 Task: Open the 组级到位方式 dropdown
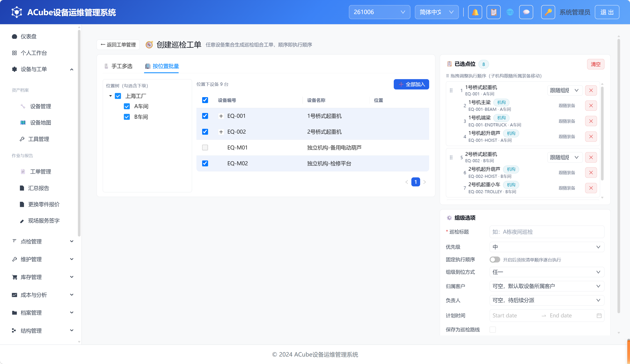point(547,272)
